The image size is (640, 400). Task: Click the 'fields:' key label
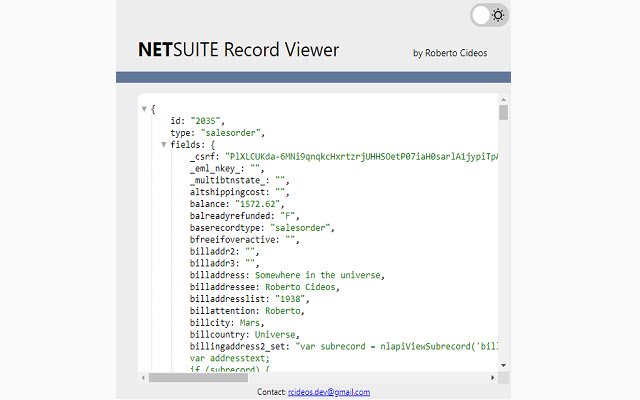(188, 144)
